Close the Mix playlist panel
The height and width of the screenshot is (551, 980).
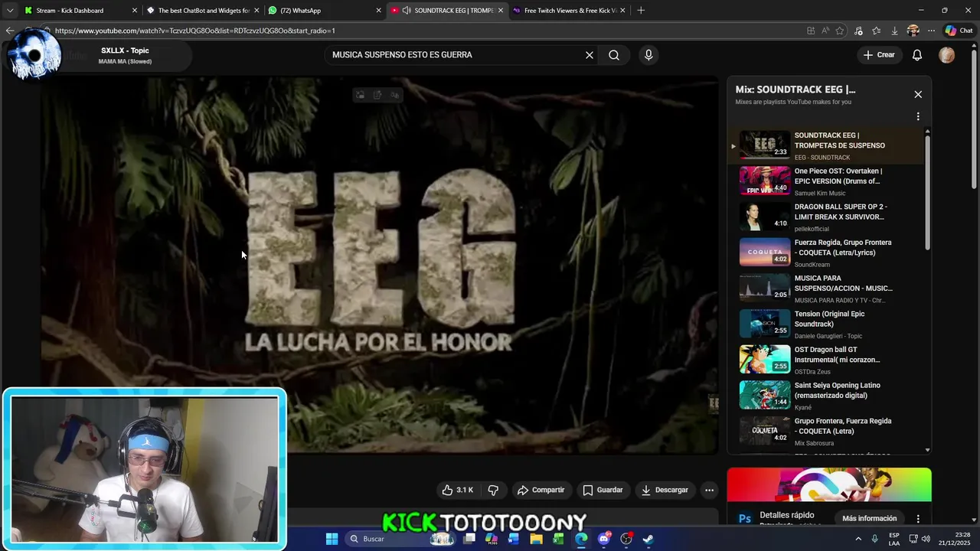point(918,95)
